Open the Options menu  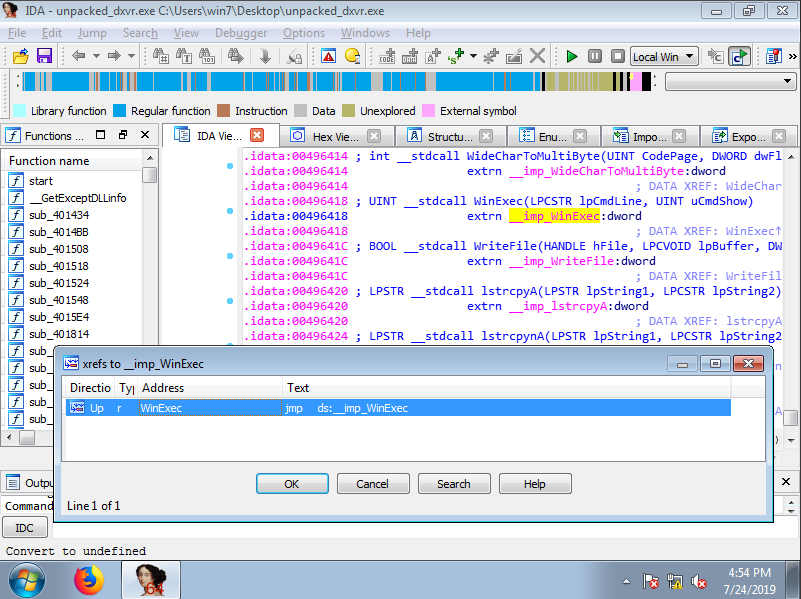click(304, 33)
